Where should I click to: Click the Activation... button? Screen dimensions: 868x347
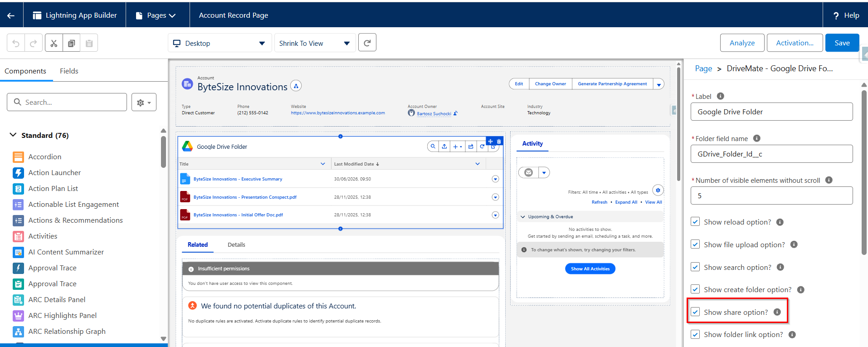point(795,43)
